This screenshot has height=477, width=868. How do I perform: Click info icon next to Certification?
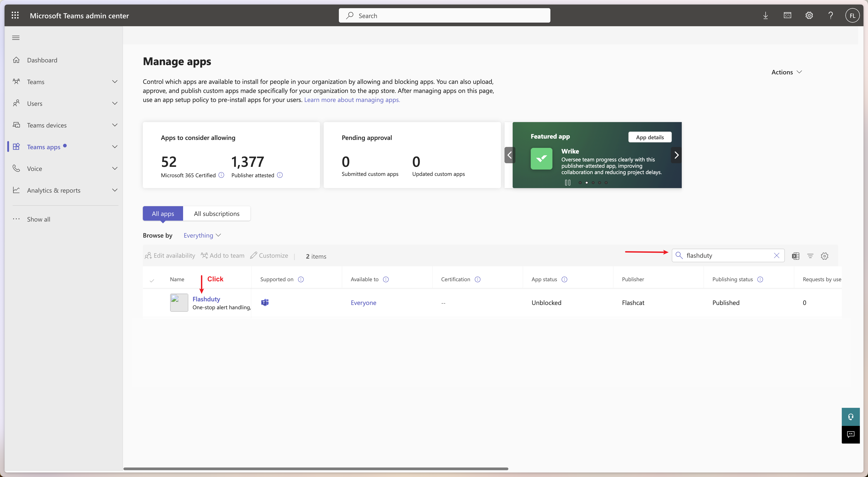477,279
